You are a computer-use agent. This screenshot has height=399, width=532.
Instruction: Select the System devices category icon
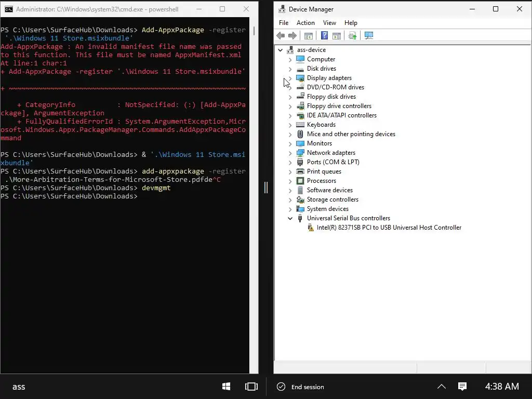300,209
